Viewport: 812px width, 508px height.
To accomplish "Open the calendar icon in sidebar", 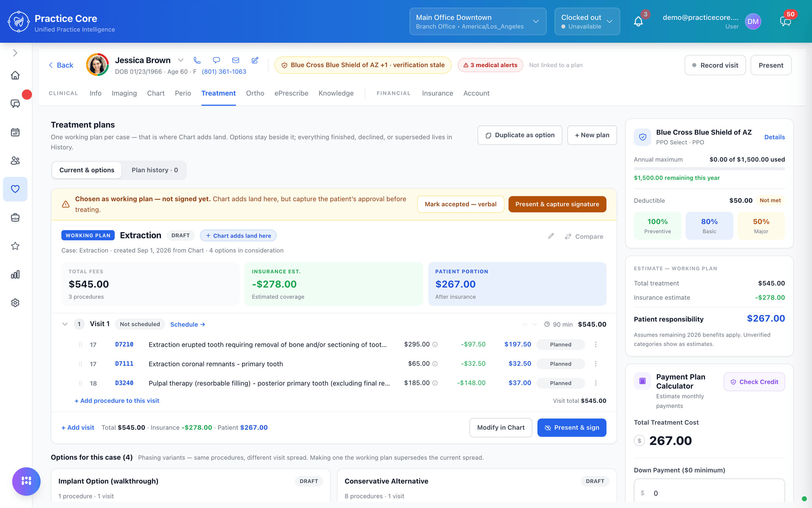I will (x=15, y=132).
